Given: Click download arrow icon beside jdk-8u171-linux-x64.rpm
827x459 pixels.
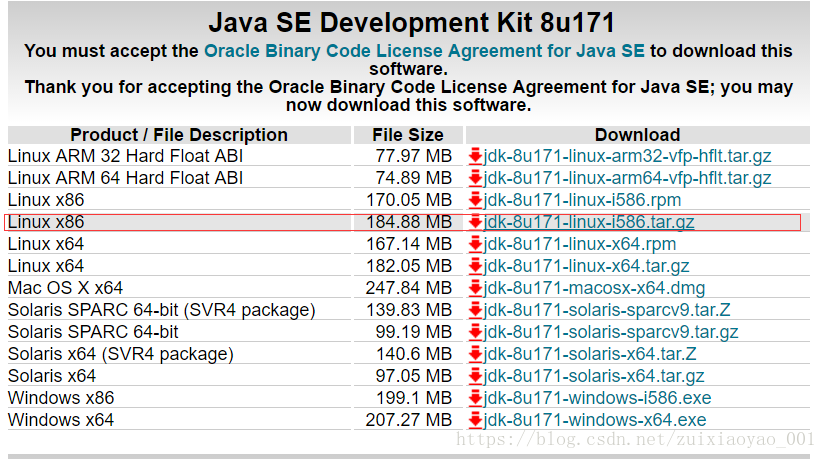Looking at the screenshot, I should [x=475, y=244].
